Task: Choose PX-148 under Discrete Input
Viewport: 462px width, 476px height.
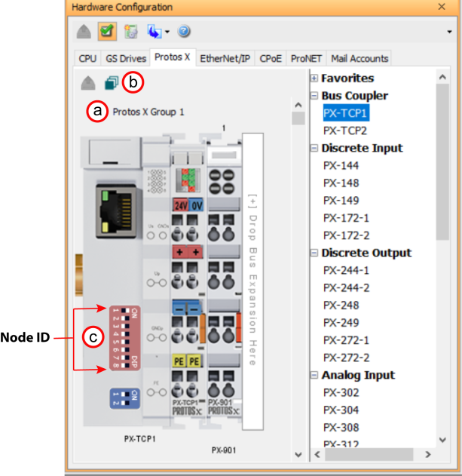Action: [341, 183]
